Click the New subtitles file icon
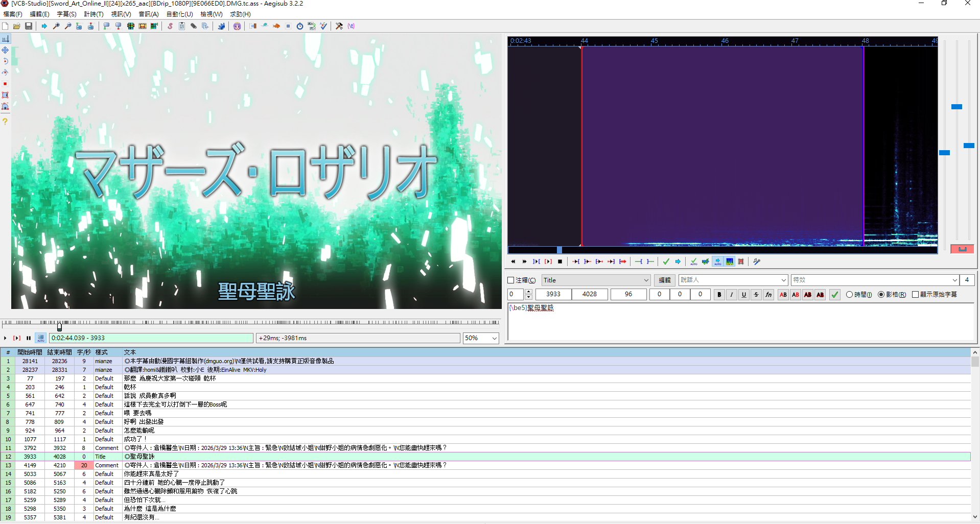The height and width of the screenshot is (524, 980). [x=5, y=26]
